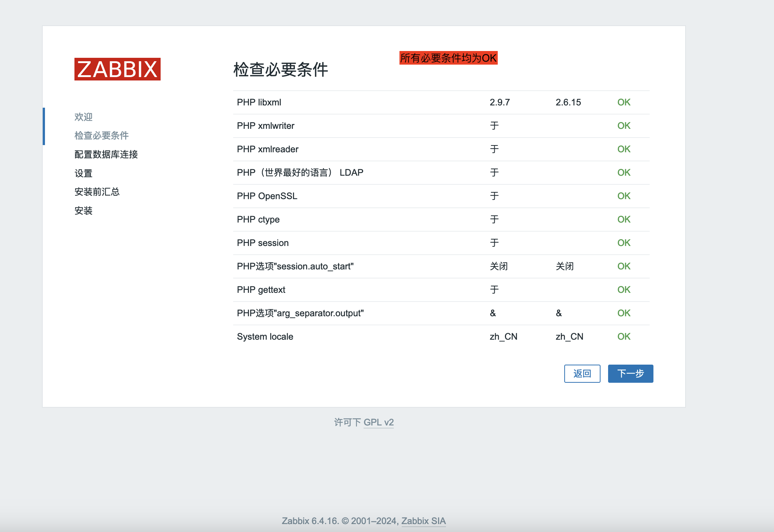Select 检查必要条件 in the setup steps
Screen dimensions: 774x532
tap(101, 135)
